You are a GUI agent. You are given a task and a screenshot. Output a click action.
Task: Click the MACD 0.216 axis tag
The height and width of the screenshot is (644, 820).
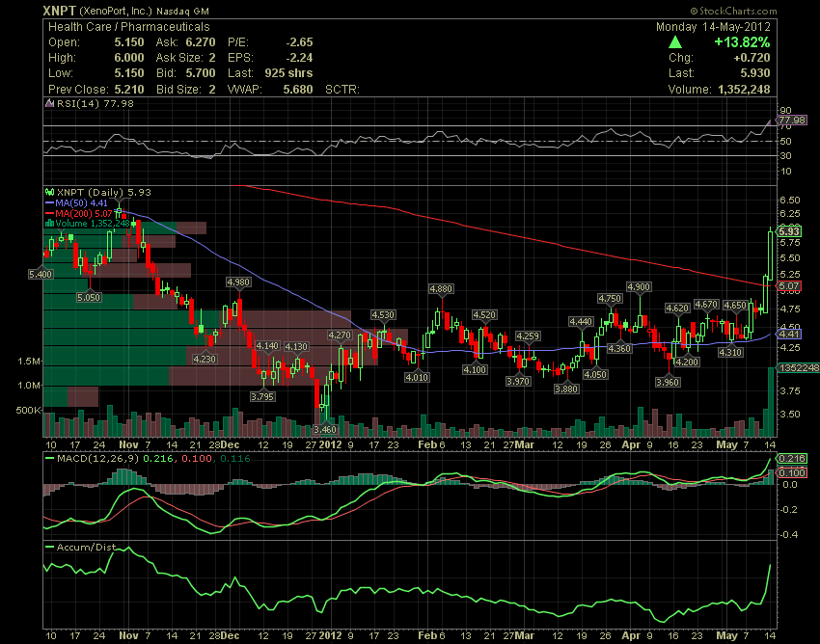click(792, 459)
